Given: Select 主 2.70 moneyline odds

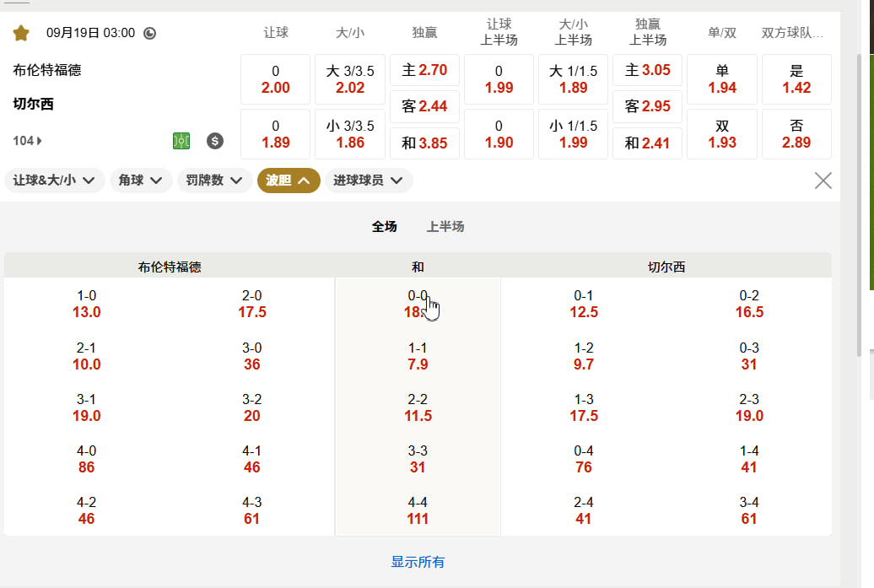Looking at the screenshot, I should point(424,70).
